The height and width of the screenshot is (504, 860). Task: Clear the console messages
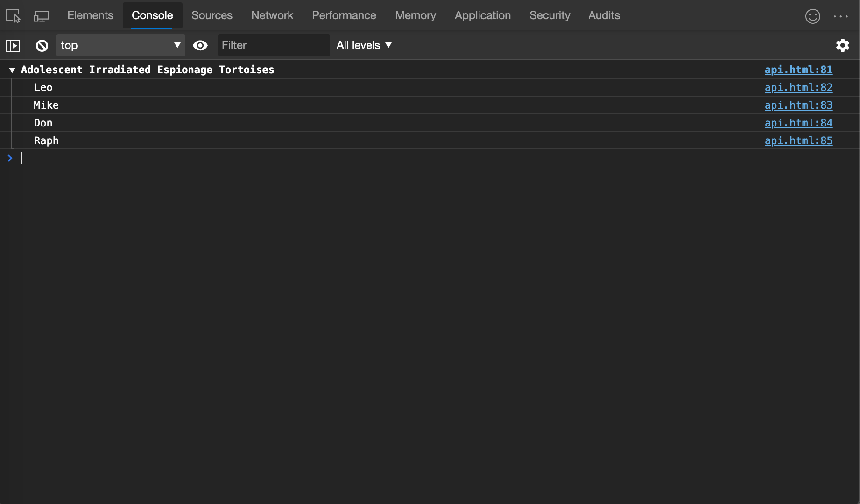42,45
